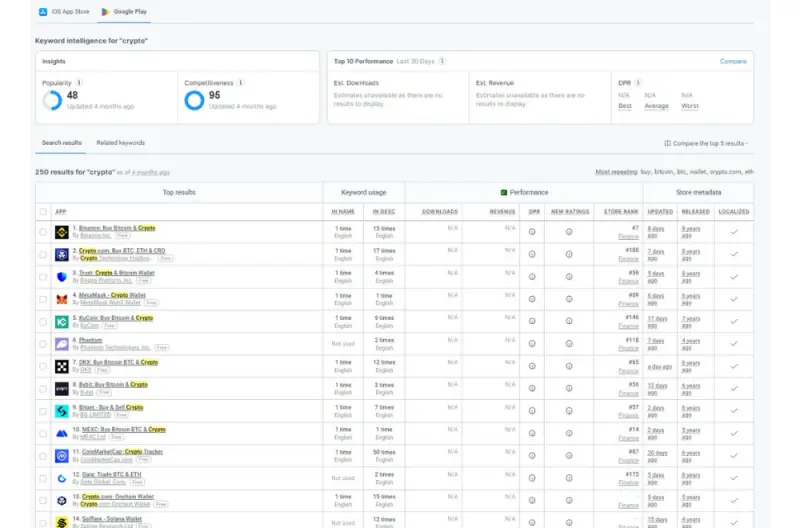Open the Phantom app icon
Image resolution: width=800 pixels, height=528 pixels.
tap(62, 344)
